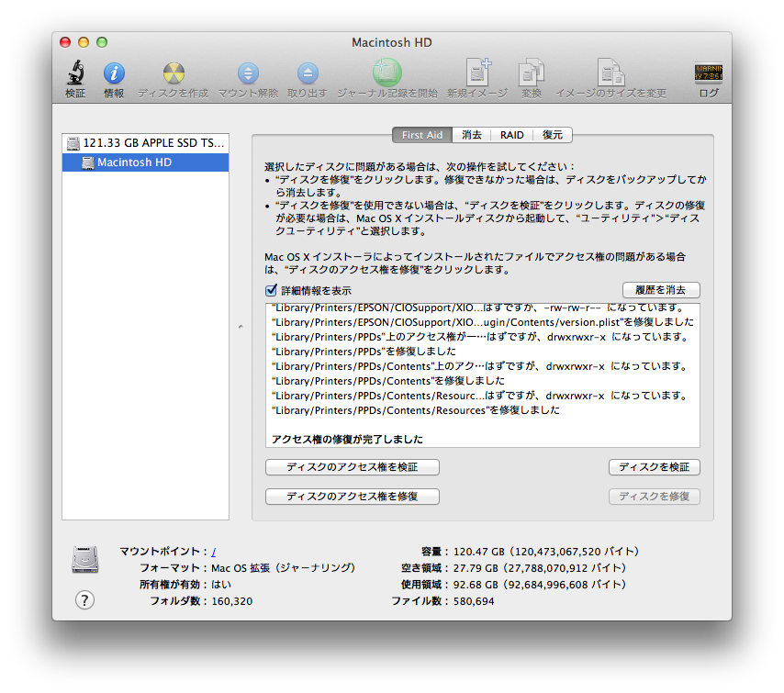Close the Macintosh HD window
The image size is (784, 693).
(65, 42)
